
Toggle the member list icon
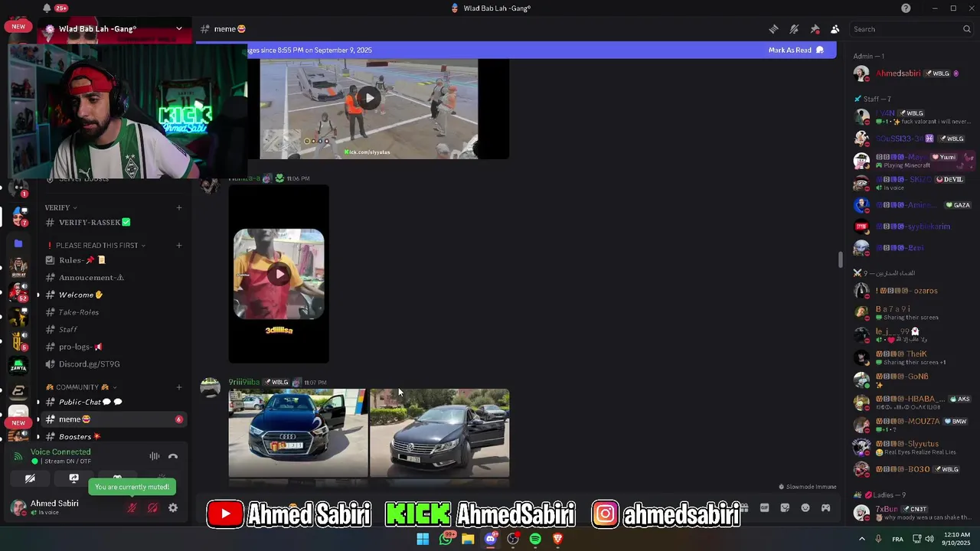point(835,29)
